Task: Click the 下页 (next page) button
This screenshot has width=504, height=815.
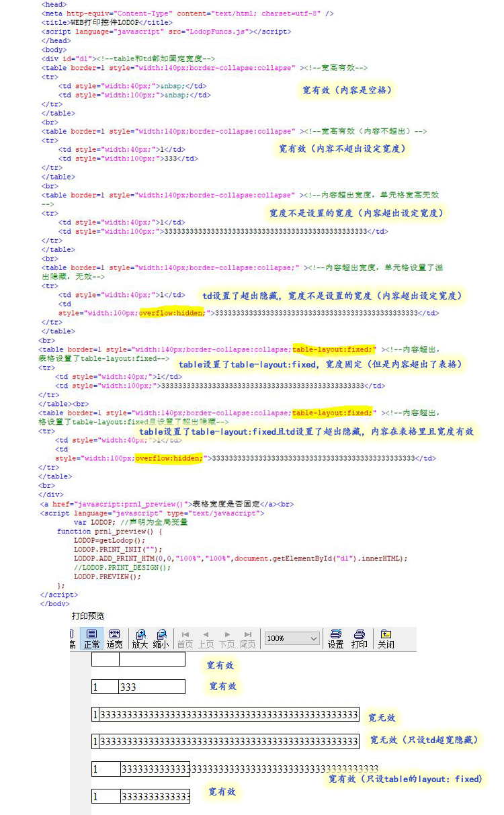Action: click(x=226, y=638)
